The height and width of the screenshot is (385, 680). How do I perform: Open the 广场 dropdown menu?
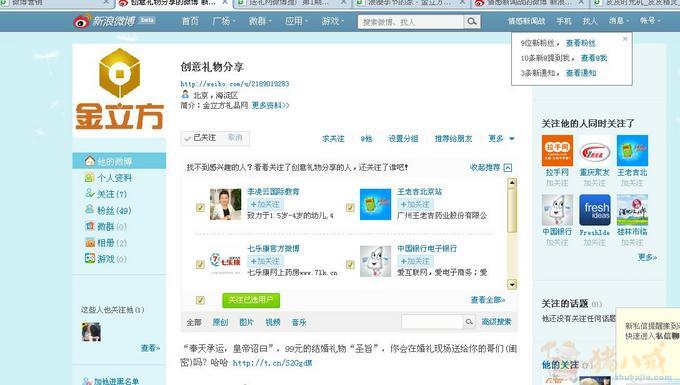224,21
